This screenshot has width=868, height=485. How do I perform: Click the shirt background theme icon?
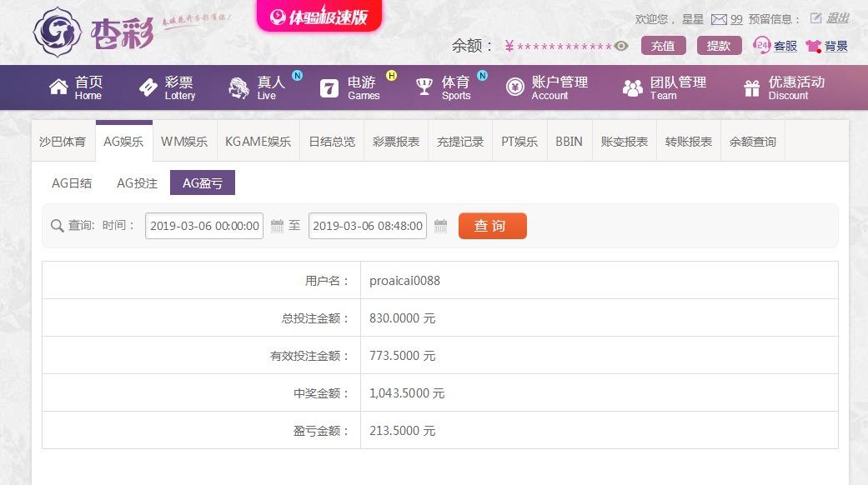(x=813, y=46)
